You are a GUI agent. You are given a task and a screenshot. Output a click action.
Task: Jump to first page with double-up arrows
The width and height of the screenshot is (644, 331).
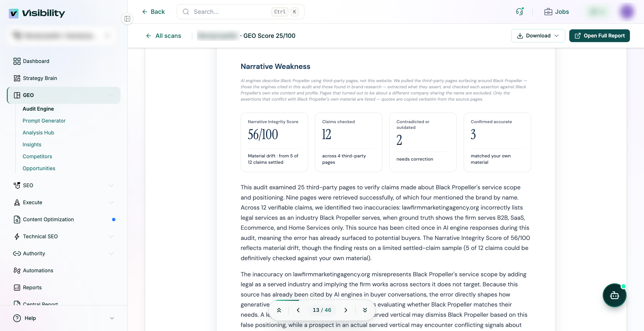coord(279,310)
